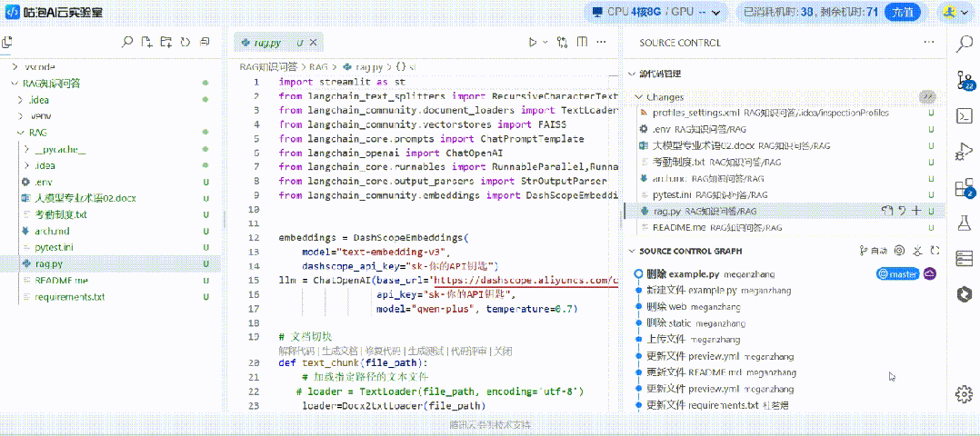Screen dimensions: 980x436
Task: Open Source Control icon with 22 badge
Action: tap(964, 80)
